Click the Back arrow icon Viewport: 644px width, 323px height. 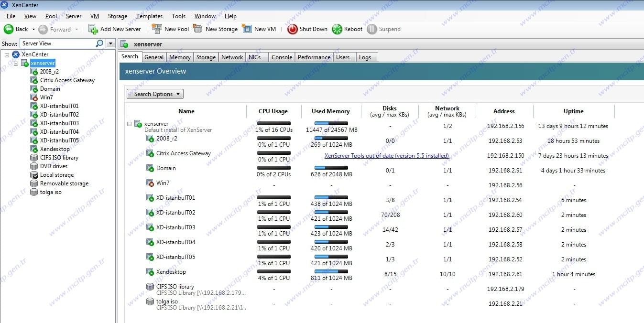tap(9, 29)
